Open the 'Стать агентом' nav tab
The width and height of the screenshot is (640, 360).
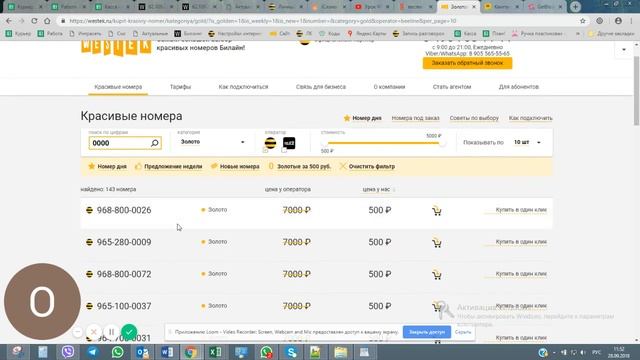[x=452, y=87]
